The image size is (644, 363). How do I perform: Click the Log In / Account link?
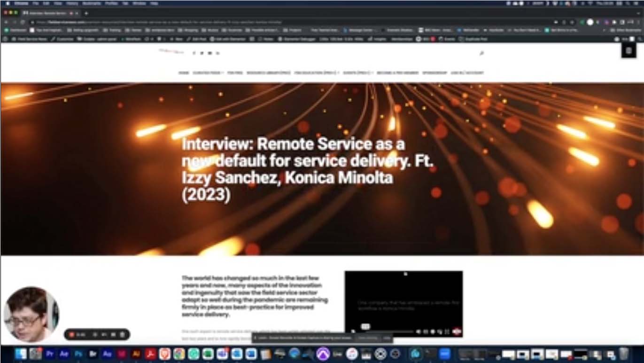coord(467,73)
